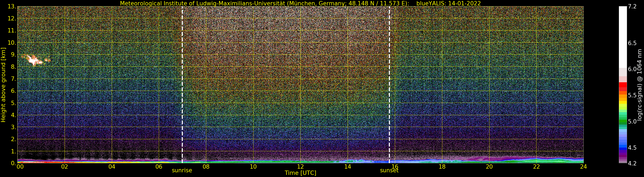Click the '08' time tick label
644x177 pixels.
(x=206, y=166)
